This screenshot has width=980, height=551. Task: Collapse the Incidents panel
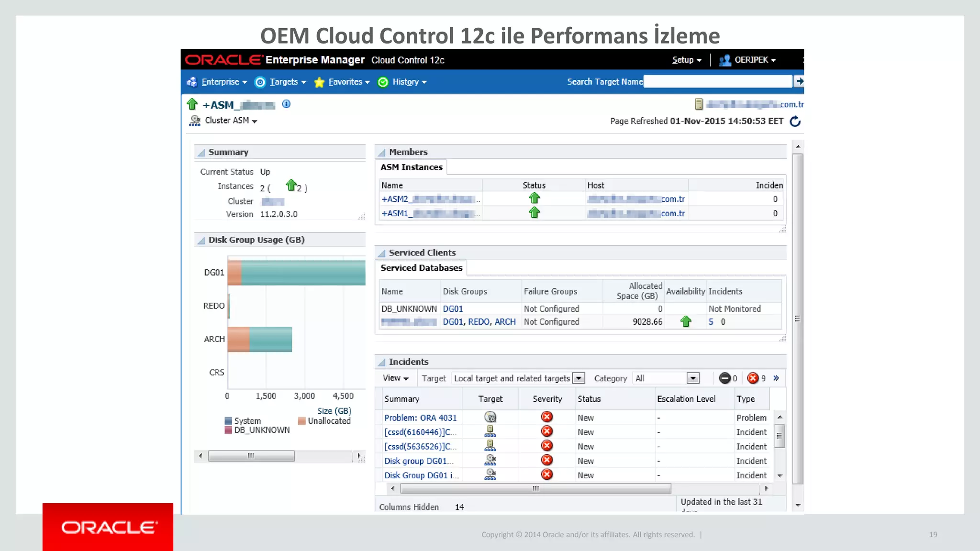[381, 362]
